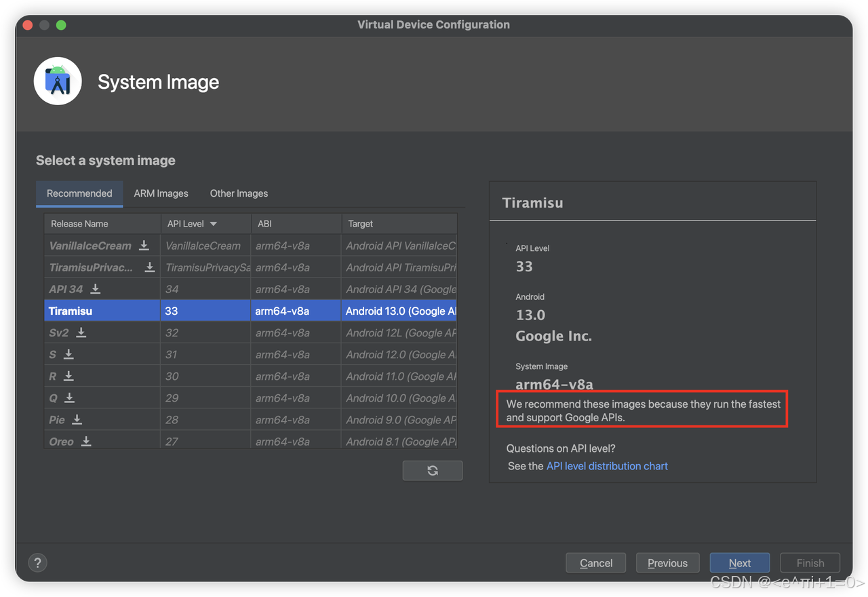
Task: Click the Release Name column header
Action: [102, 224]
